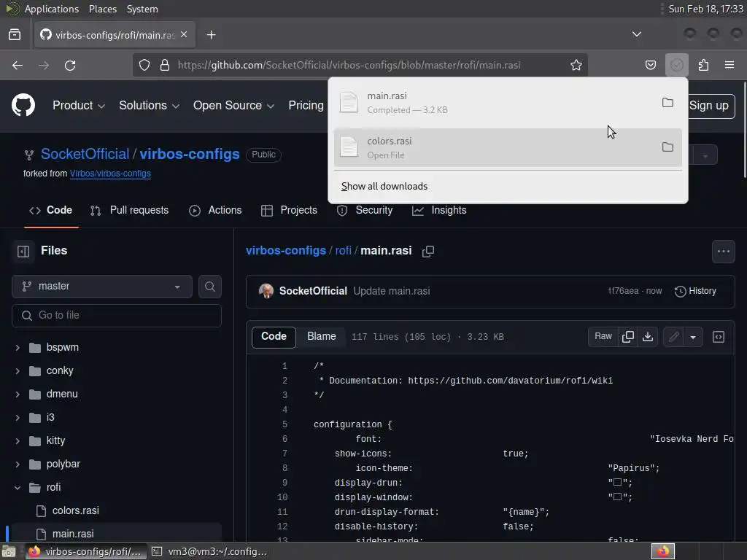Expand the Product menu

coord(79,106)
